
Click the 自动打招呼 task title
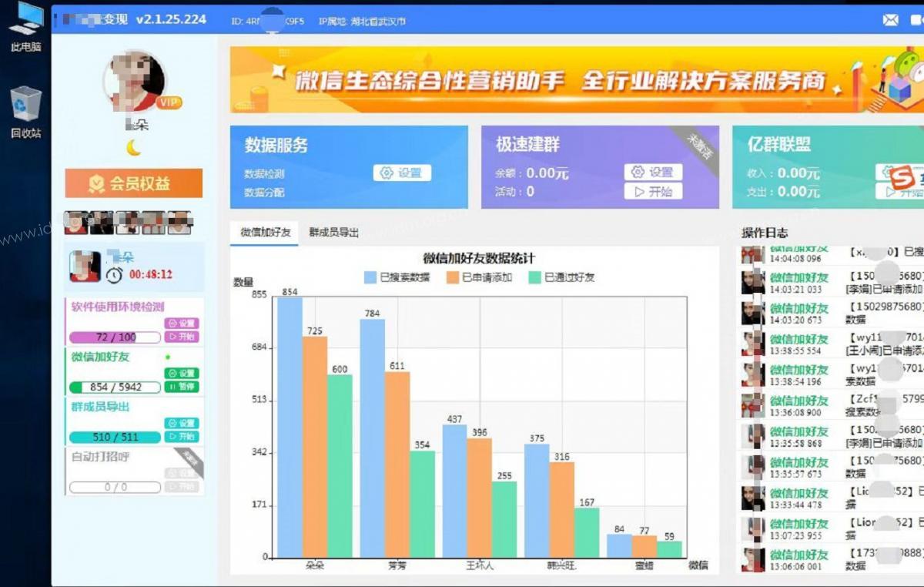pos(100,457)
